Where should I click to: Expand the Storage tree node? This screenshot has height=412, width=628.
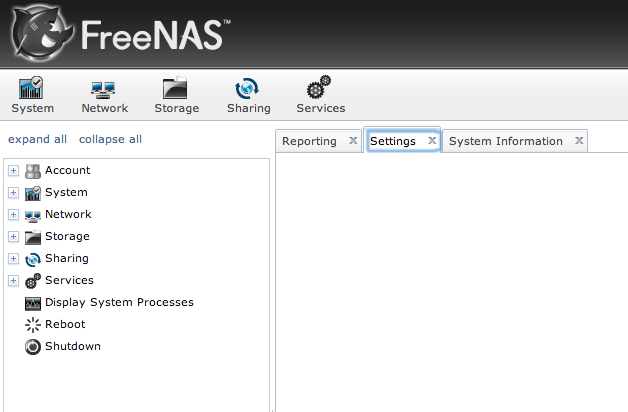point(13,237)
